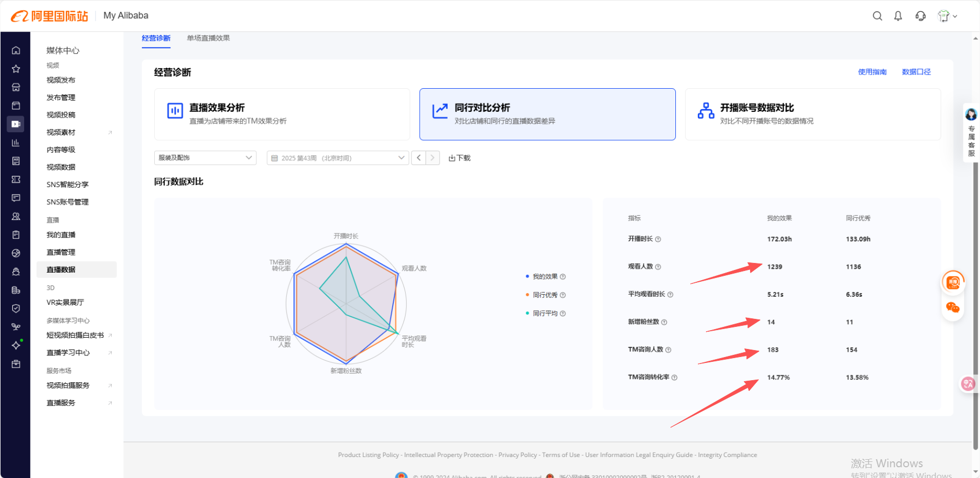
Task: Select the 直播效果分析 card
Action: click(282, 115)
